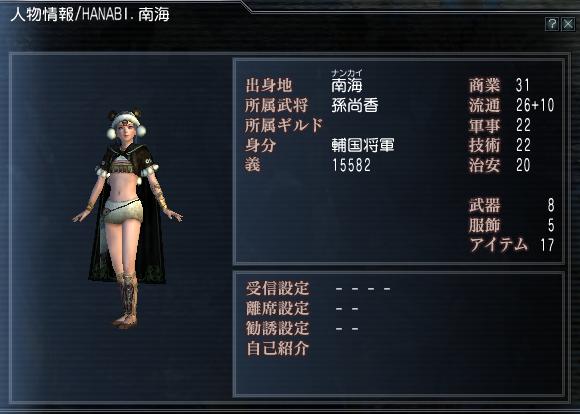Open the help question mark icon
Image resolution: width=580 pixels, height=414 pixels.
click(x=552, y=24)
